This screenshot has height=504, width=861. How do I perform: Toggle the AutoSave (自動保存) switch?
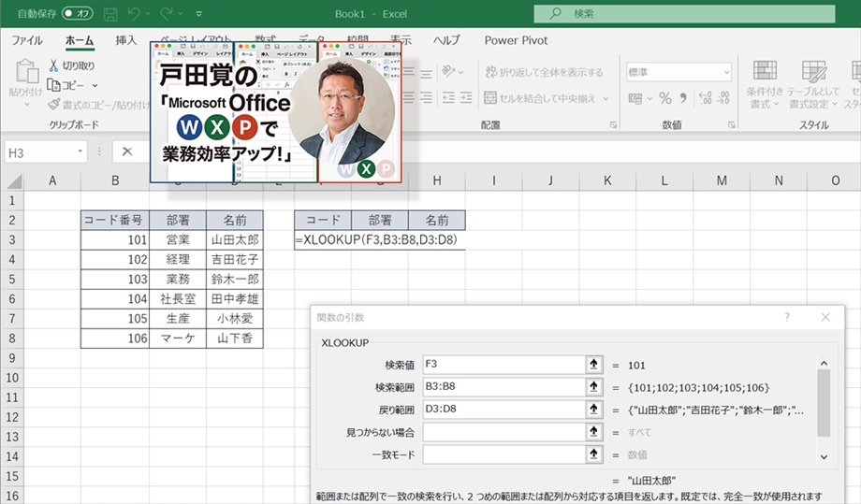78,13
